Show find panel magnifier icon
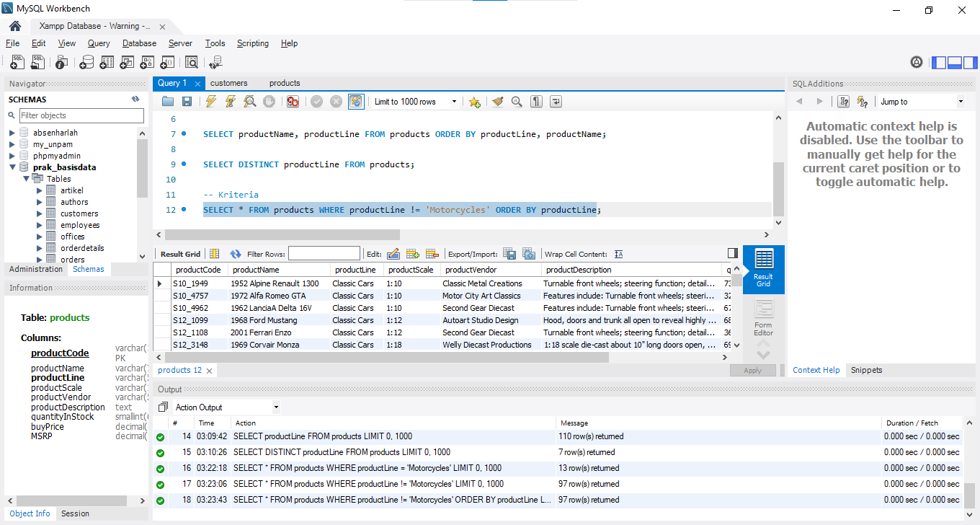Image resolution: width=980 pixels, height=525 pixels. pyautogui.click(x=517, y=102)
